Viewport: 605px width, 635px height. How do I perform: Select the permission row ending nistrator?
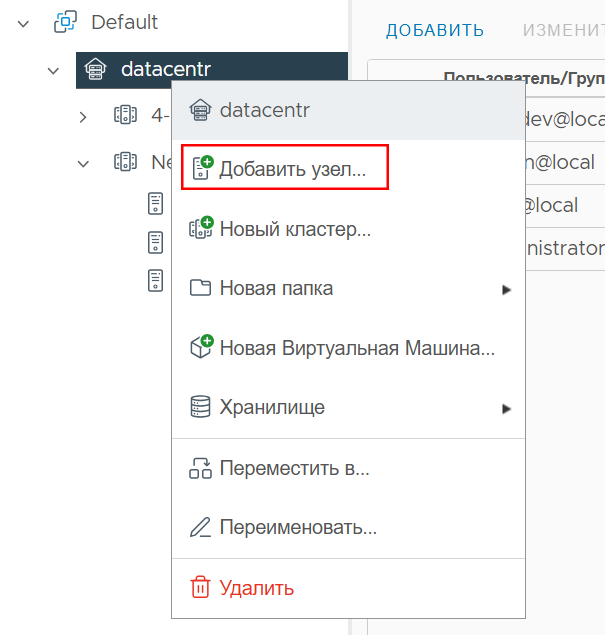pos(565,249)
